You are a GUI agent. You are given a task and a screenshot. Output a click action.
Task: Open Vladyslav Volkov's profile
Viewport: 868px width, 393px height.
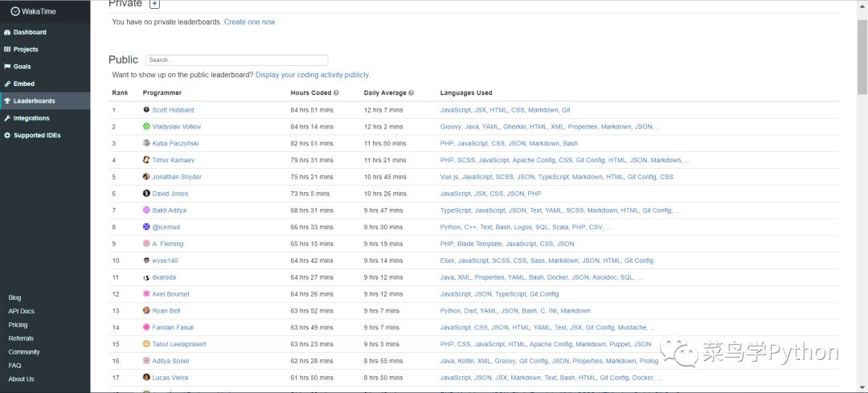177,127
